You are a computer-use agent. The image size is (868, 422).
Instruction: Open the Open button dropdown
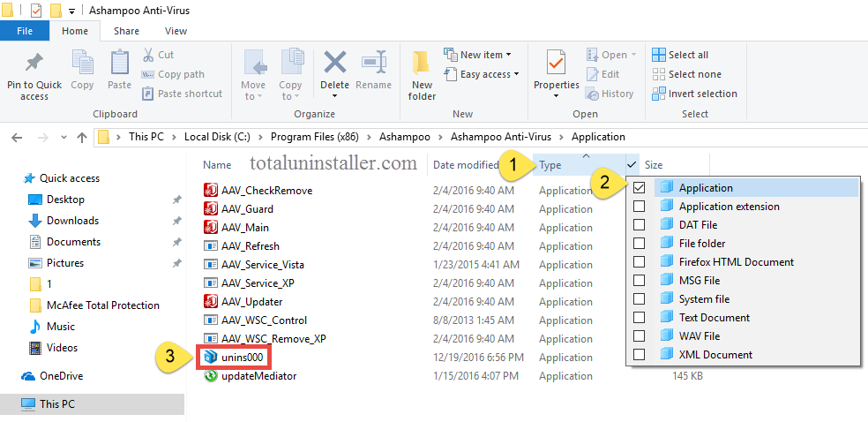click(x=633, y=55)
